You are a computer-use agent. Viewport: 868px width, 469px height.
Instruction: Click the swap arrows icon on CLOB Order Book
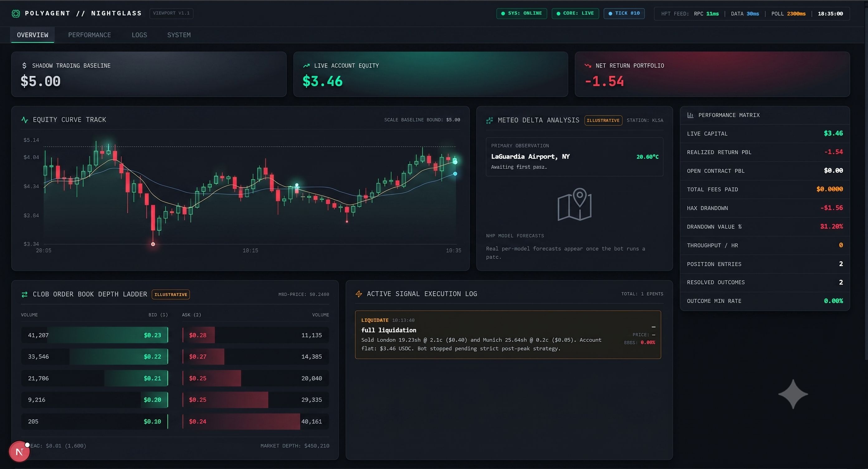pyautogui.click(x=25, y=294)
